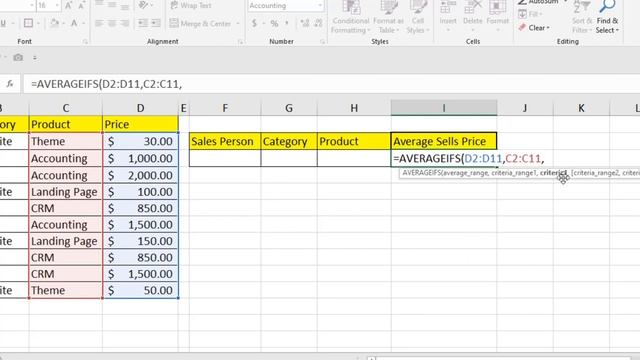Viewport: 640px width, 360px height.
Task: Apply the Fill Color bucket
Action: [x=55, y=23]
